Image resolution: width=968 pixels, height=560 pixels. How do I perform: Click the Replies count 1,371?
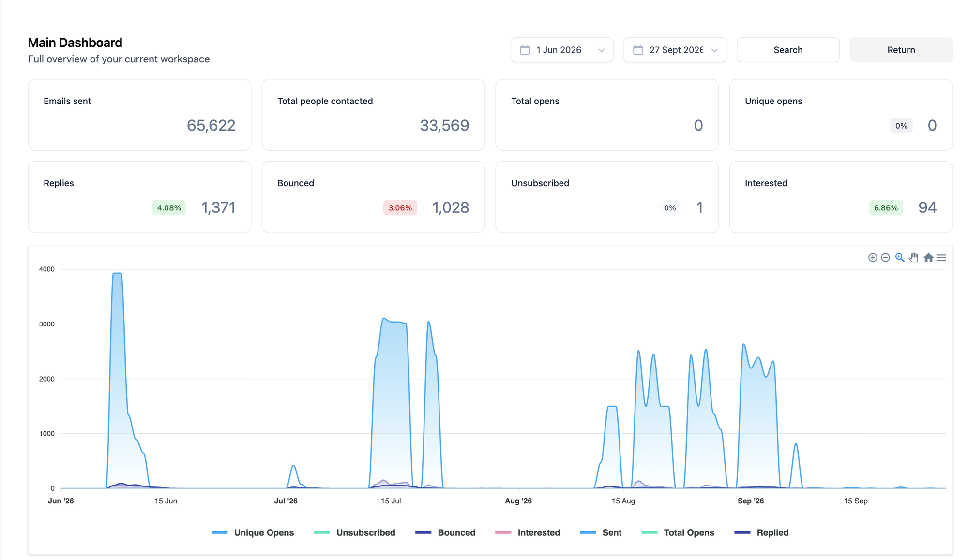pos(218,207)
